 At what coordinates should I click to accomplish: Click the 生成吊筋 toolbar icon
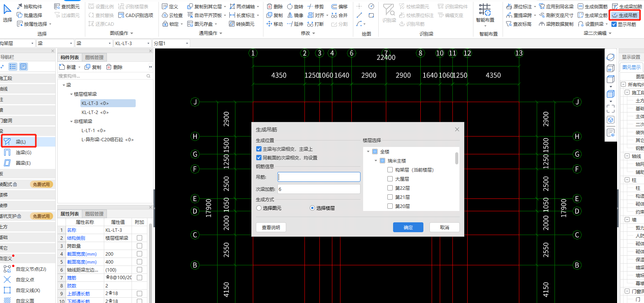tap(615, 16)
